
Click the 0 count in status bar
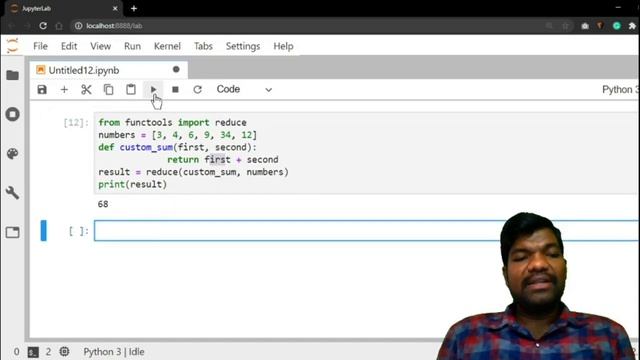(16, 352)
